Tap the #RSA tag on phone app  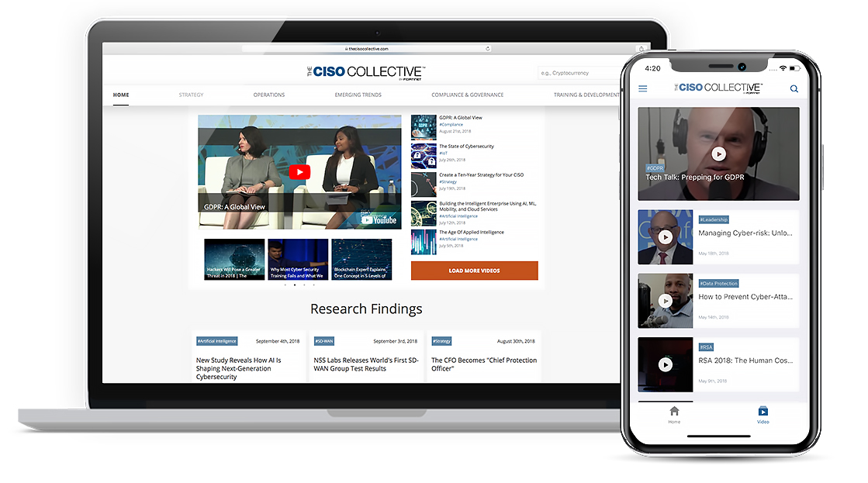706,347
